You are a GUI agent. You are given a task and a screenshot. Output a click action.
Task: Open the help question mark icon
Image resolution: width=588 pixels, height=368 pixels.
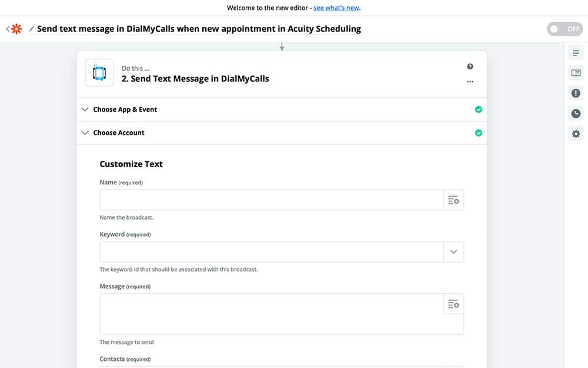point(470,67)
